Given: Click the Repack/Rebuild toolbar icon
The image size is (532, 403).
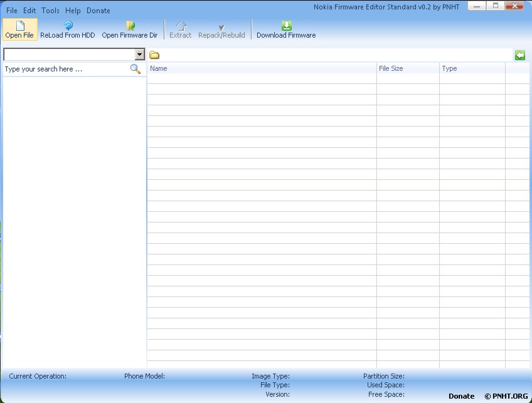Looking at the screenshot, I should pyautogui.click(x=221, y=27).
